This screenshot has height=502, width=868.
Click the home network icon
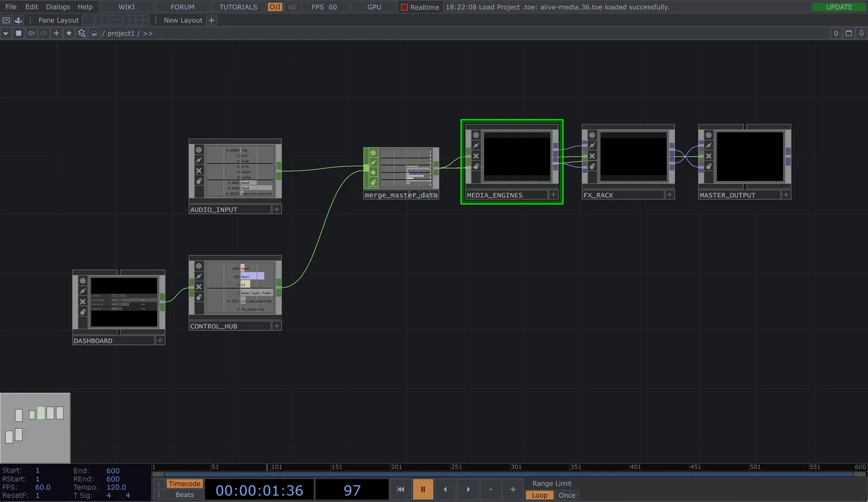[x=94, y=33]
